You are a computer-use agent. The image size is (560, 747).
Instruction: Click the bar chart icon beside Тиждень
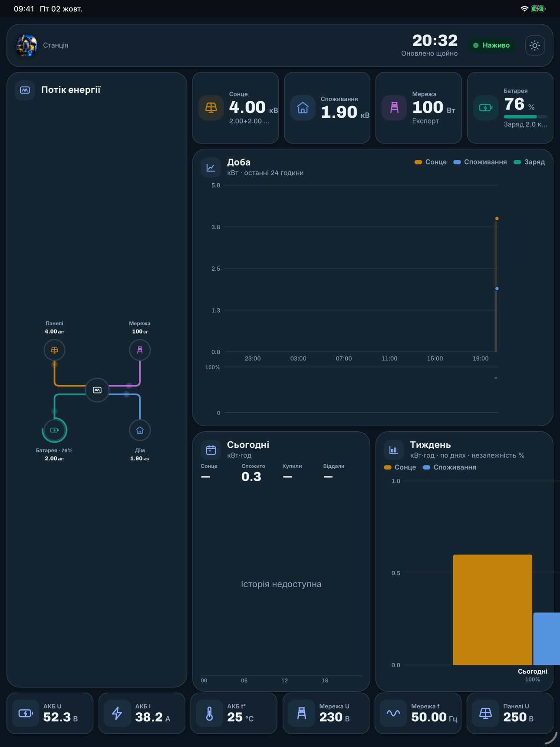click(x=393, y=450)
